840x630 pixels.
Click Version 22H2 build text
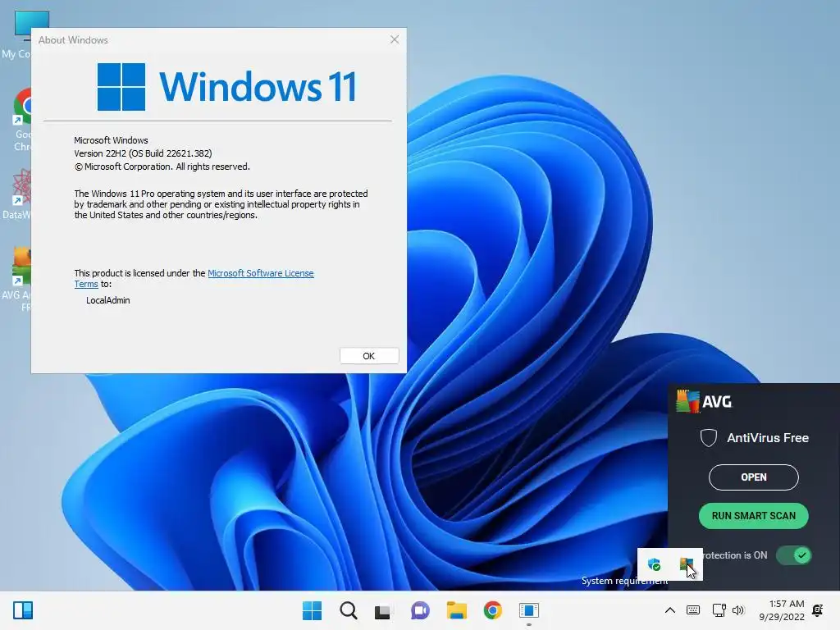(143, 153)
